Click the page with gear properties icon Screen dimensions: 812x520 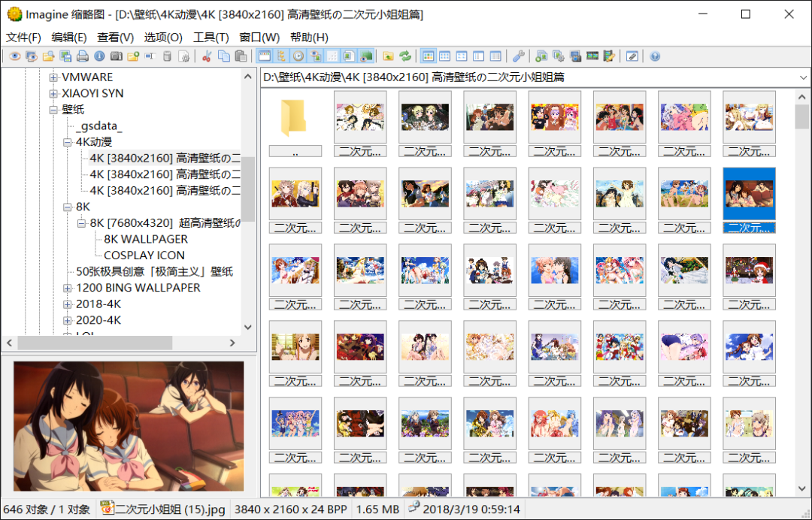184,56
